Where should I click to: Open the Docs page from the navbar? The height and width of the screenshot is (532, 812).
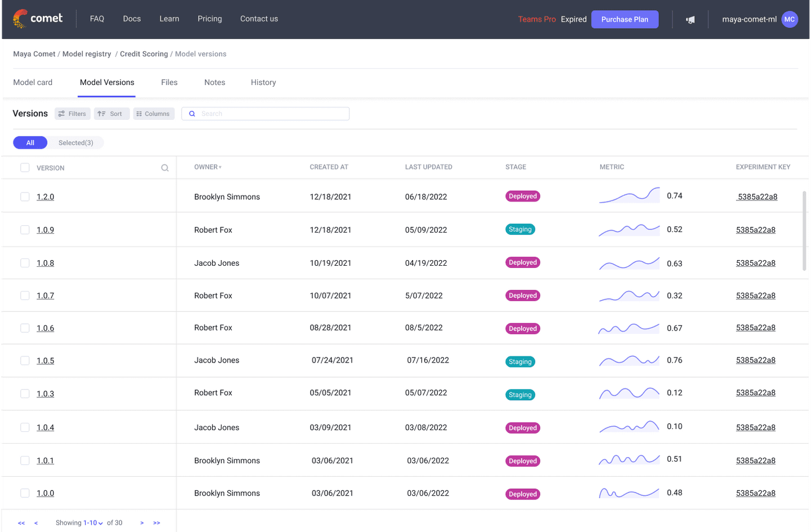pos(132,19)
